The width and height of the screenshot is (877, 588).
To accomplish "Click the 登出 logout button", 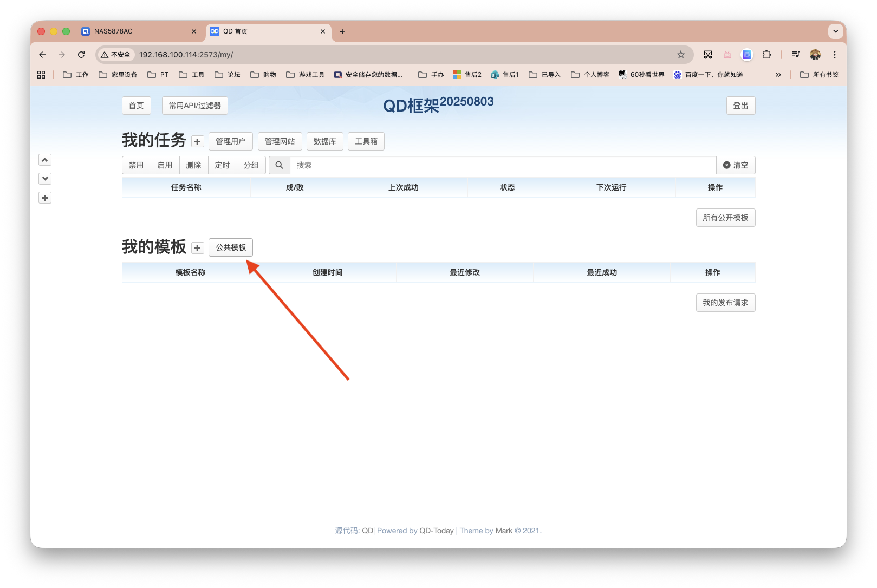I will pyautogui.click(x=740, y=105).
